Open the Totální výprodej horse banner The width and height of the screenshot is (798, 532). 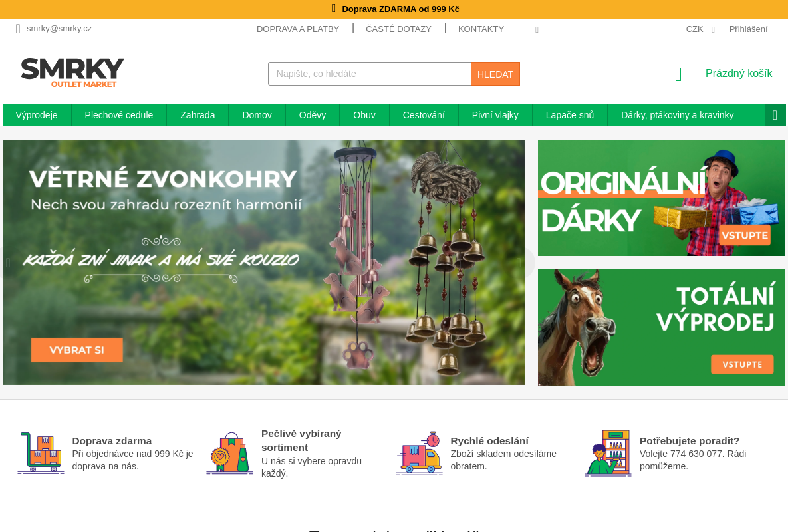(x=662, y=327)
